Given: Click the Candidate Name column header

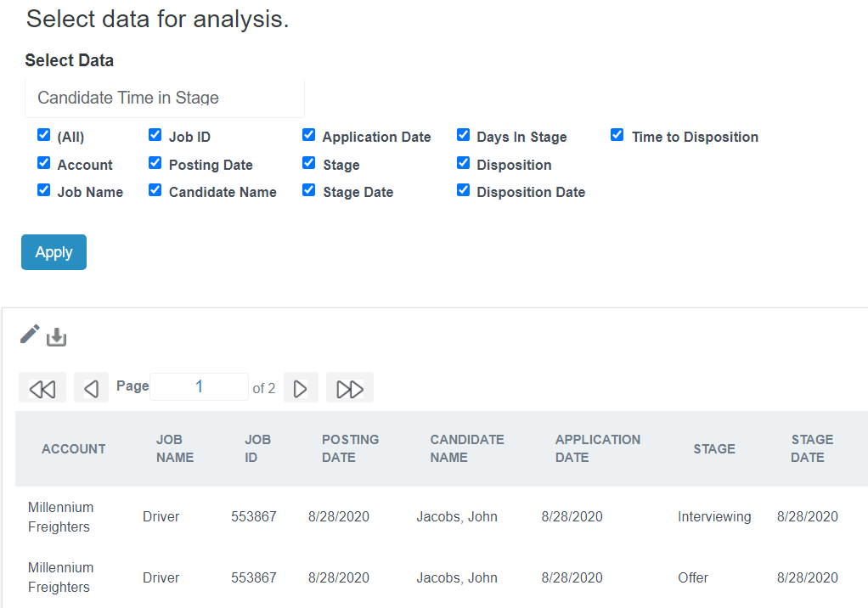Looking at the screenshot, I should [x=467, y=448].
